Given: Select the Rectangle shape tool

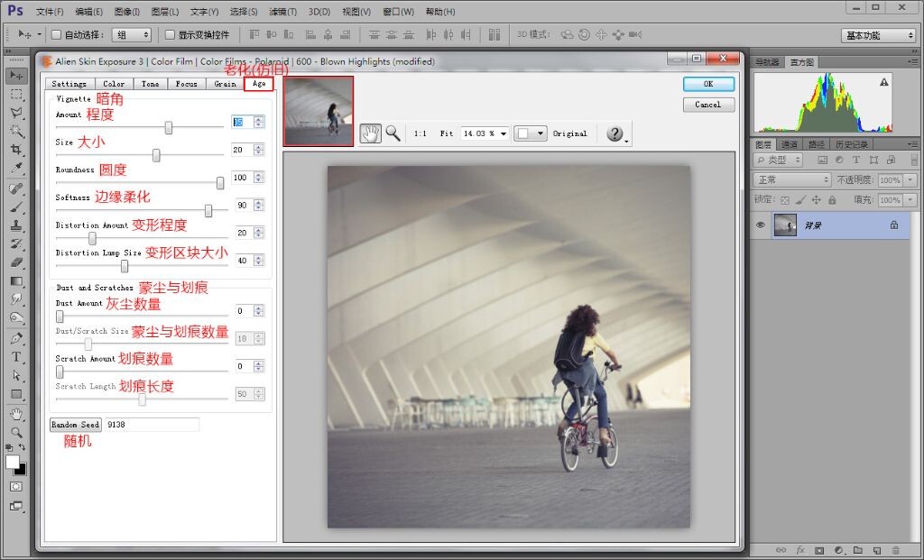Looking at the screenshot, I should (x=16, y=394).
